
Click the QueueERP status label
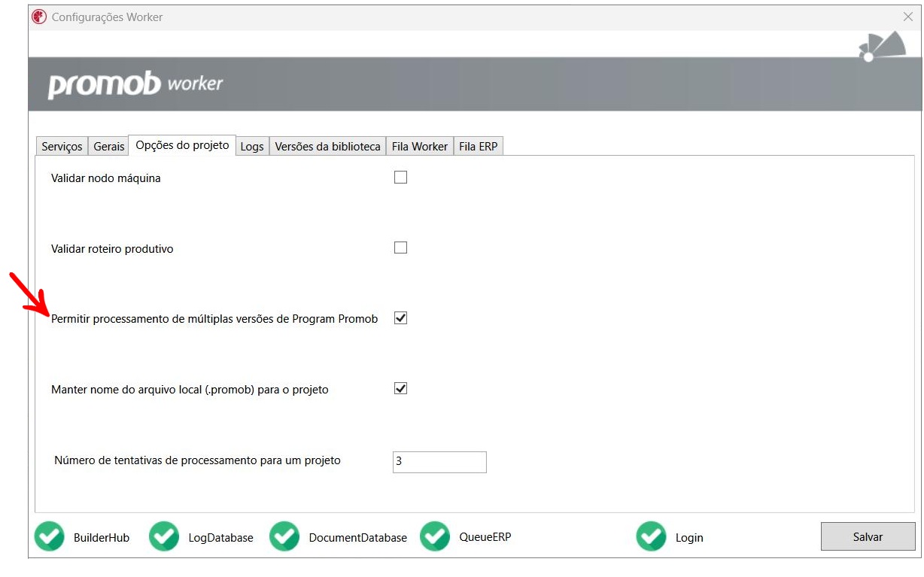(485, 538)
